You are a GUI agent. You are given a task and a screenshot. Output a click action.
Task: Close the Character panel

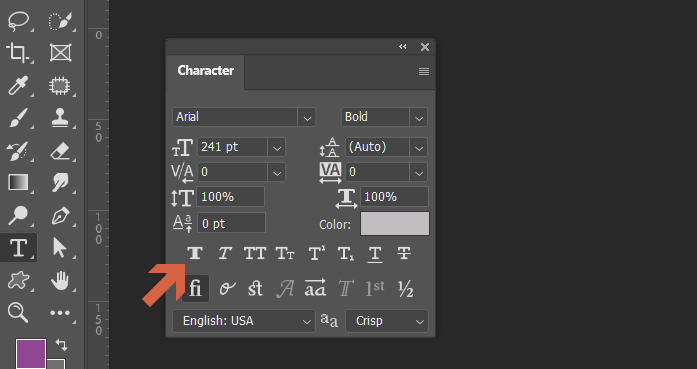425,47
